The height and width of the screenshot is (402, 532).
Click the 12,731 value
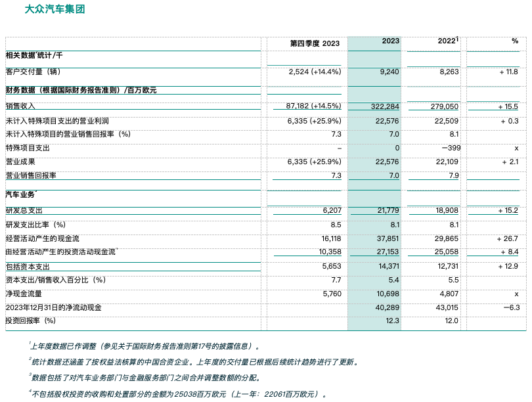448,266
